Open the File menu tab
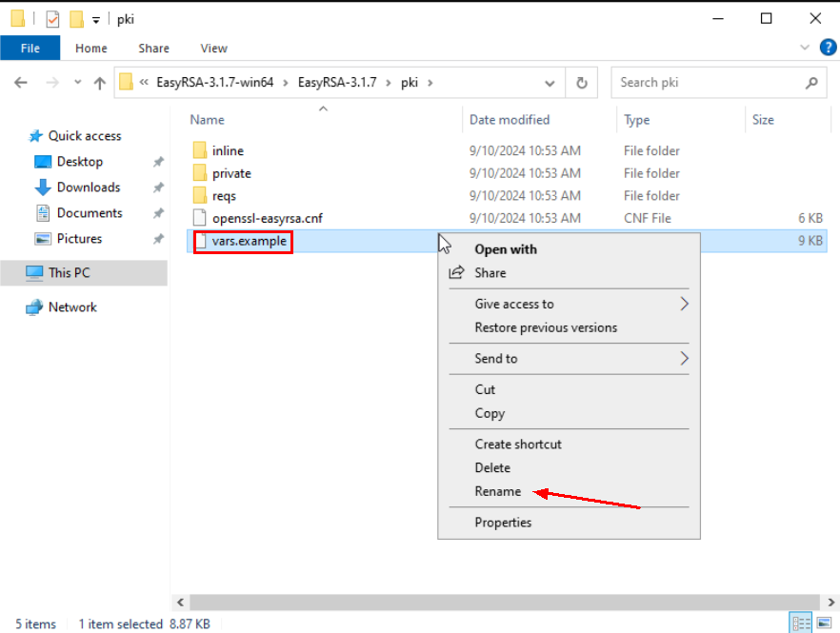Screen dimensions: 840x633 click(30, 48)
